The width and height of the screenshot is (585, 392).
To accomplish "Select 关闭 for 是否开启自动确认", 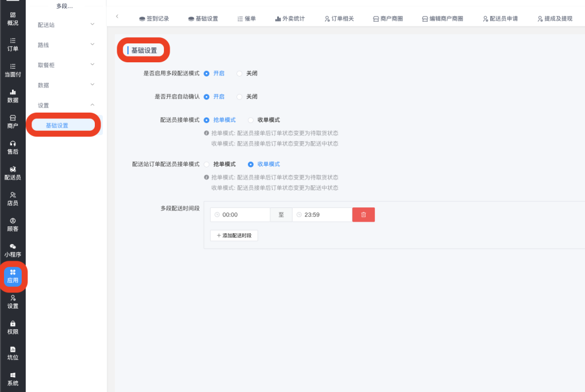I will pos(240,97).
